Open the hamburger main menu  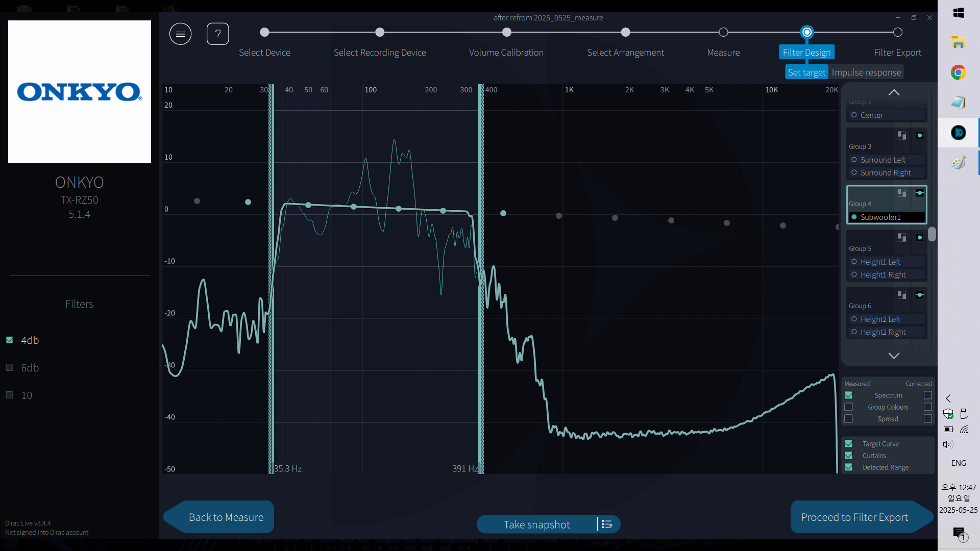tap(180, 34)
